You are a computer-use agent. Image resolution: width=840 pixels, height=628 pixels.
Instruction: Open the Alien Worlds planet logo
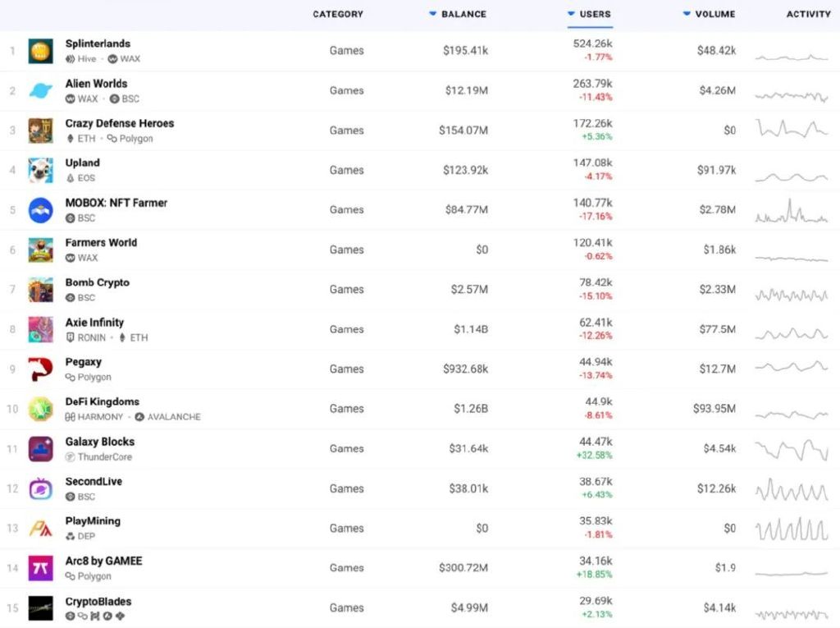pyautogui.click(x=41, y=90)
